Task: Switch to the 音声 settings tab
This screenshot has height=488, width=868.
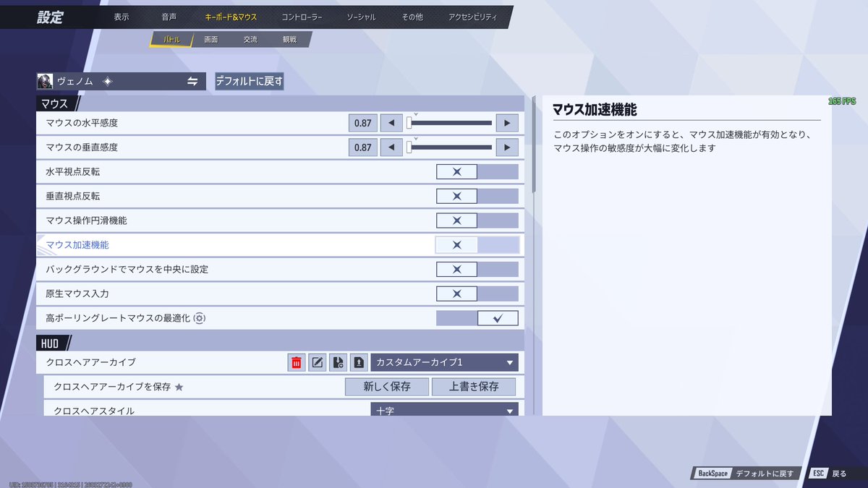Action: coord(169,17)
